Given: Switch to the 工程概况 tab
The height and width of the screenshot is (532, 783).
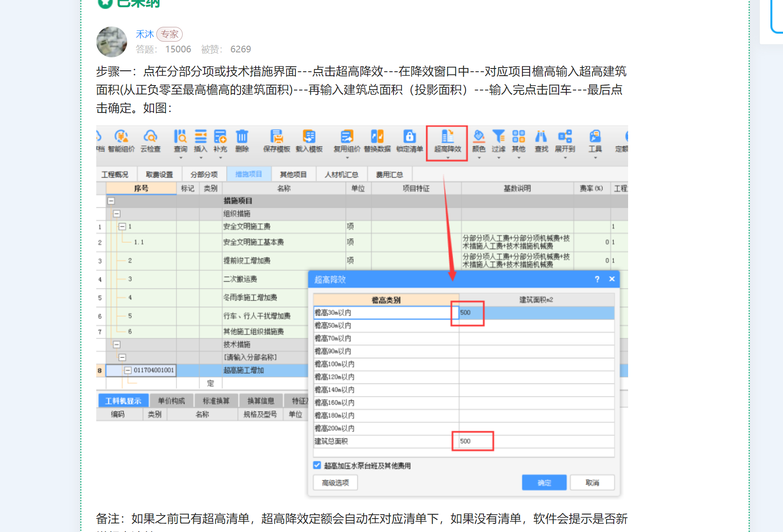Looking at the screenshot, I should point(115,174).
